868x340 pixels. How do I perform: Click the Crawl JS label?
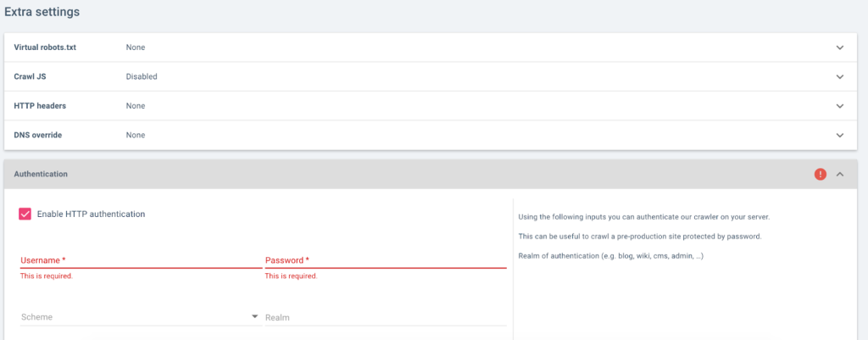click(x=31, y=76)
